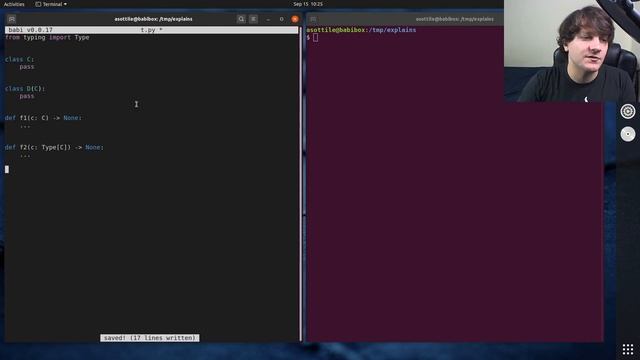Maximize the left terminal window
Image resolution: width=640 pixels, height=360 pixels.
tap(281, 19)
